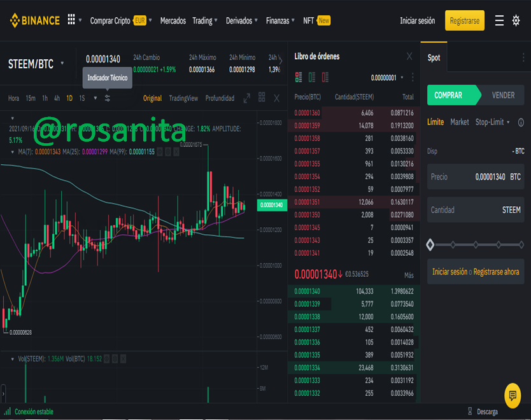Open order book more options dots
Screen dimensions: 531x420
pyautogui.click(x=413, y=78)
